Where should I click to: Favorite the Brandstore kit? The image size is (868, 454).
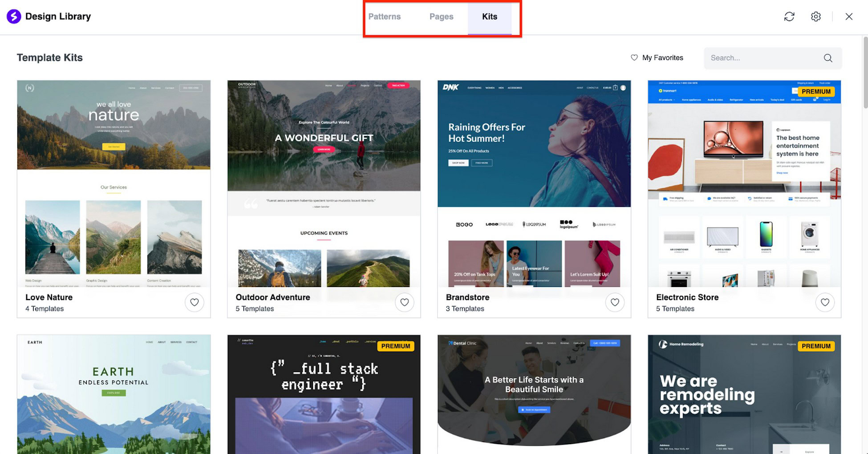[615, 302]
